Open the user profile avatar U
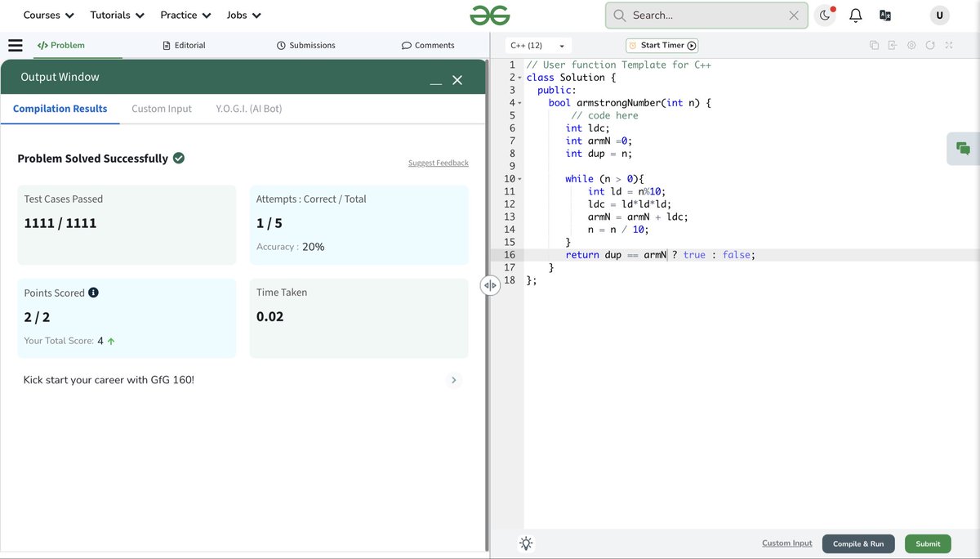The width and height of the screenshot is (980, 559). [x=940, y=16]
